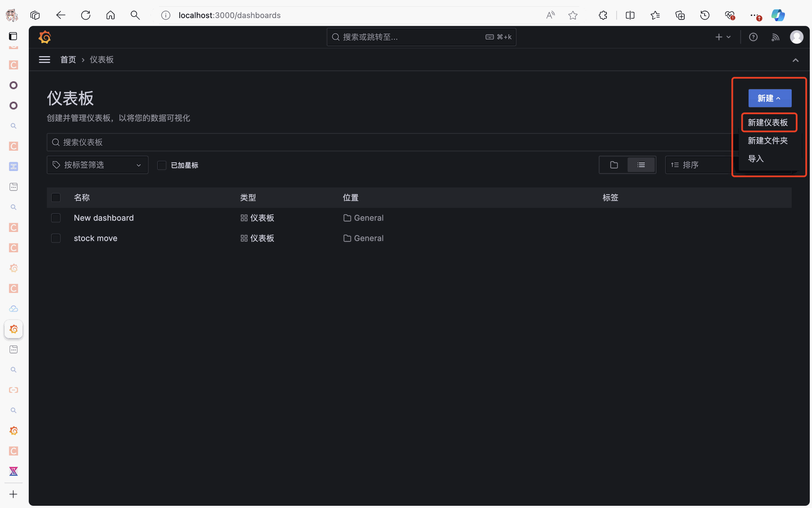Viewport: 812px width, 508px height.
Task: Switch to the purple X vertical tab
Action: (14, 471)
